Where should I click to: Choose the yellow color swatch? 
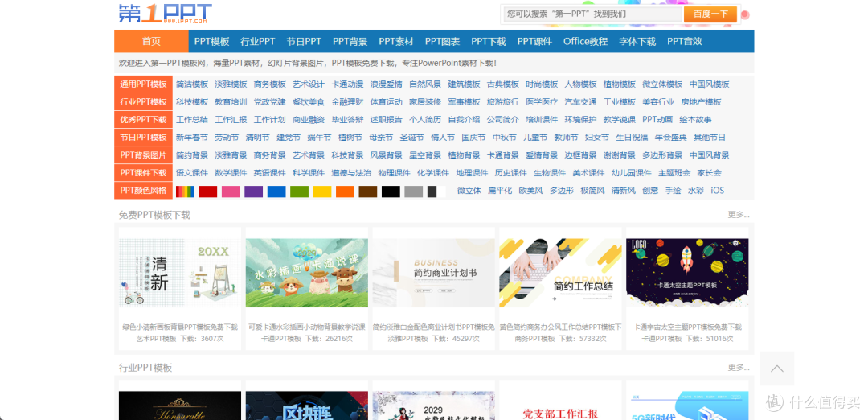(322, 191)
